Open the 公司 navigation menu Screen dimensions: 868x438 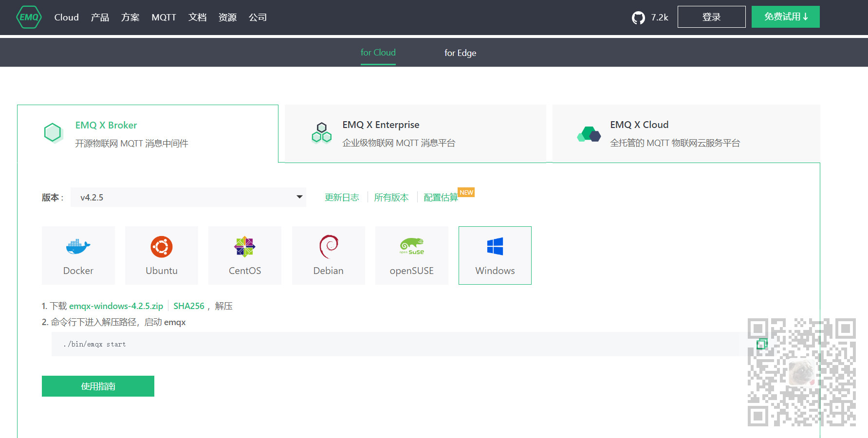coord(258,18)
